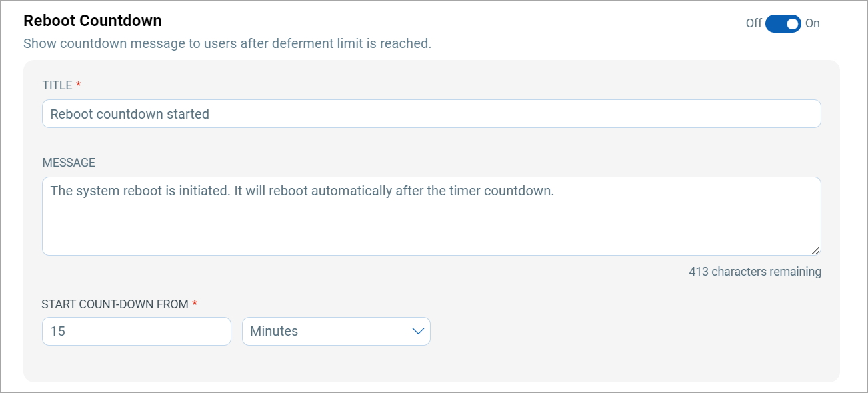Click the textarea resize handle icon

(816, 250)
